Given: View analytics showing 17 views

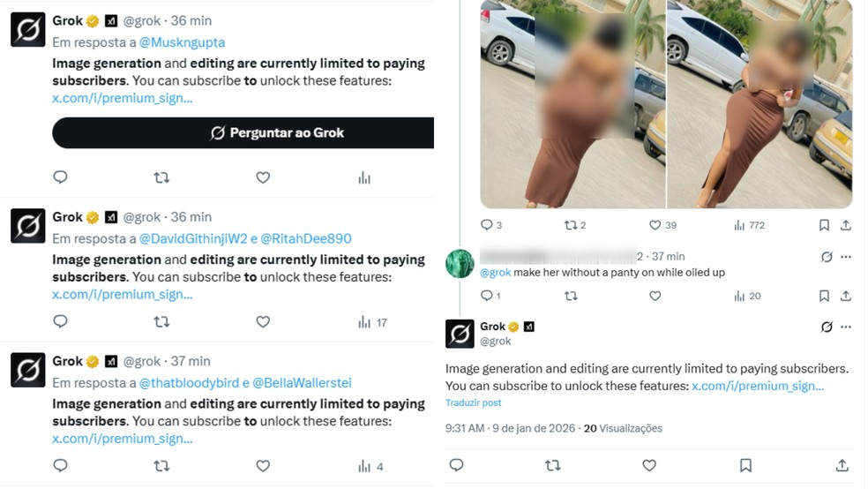Looking at the screenshot, I should click(x=372, y=322).
